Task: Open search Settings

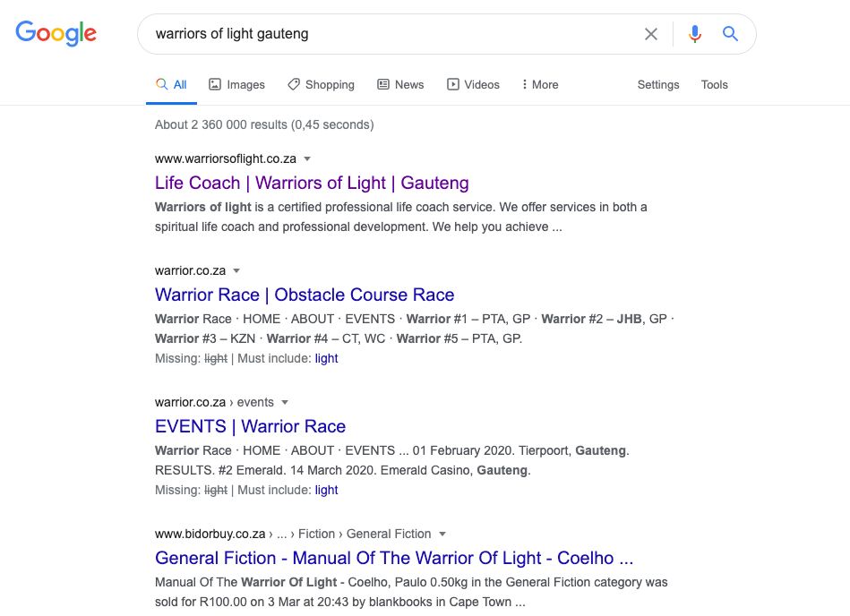Action: tap(658, 84)
